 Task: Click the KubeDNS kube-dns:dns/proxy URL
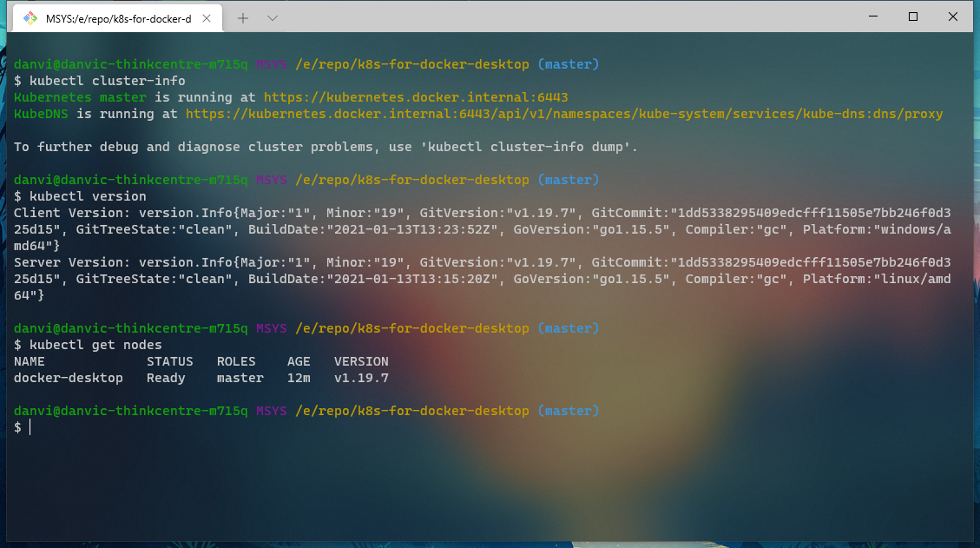pos(563,114)
